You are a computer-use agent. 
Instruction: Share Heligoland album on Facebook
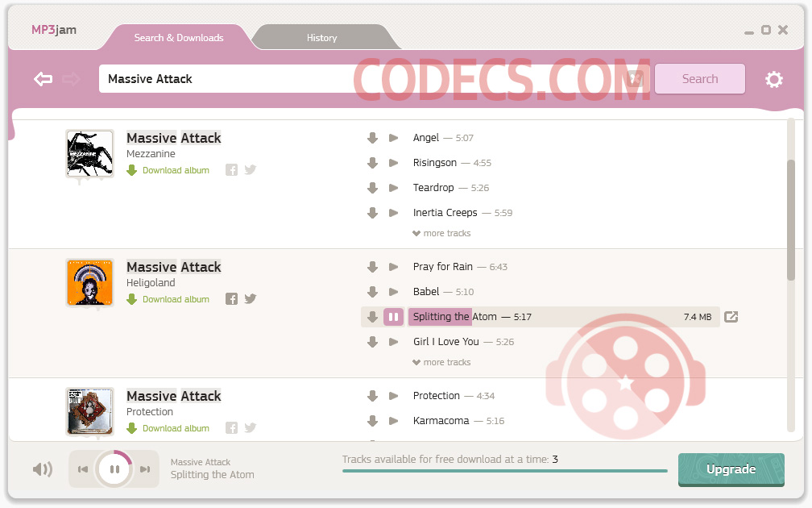[231, 299]
